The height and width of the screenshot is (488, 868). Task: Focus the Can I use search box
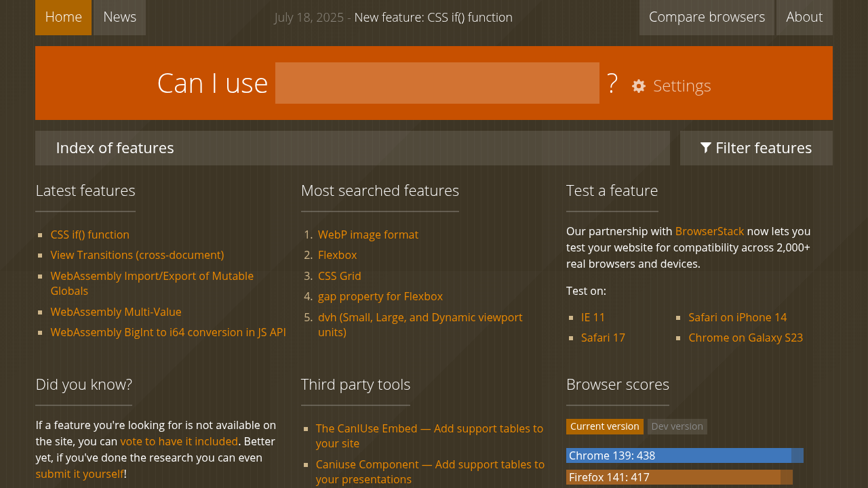point(437,83)
